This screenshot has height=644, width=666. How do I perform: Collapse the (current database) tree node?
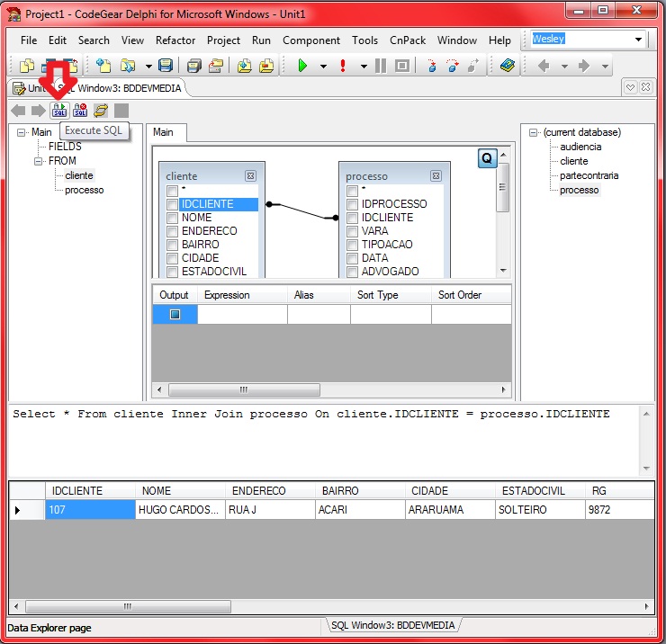[x=534, y=132]
